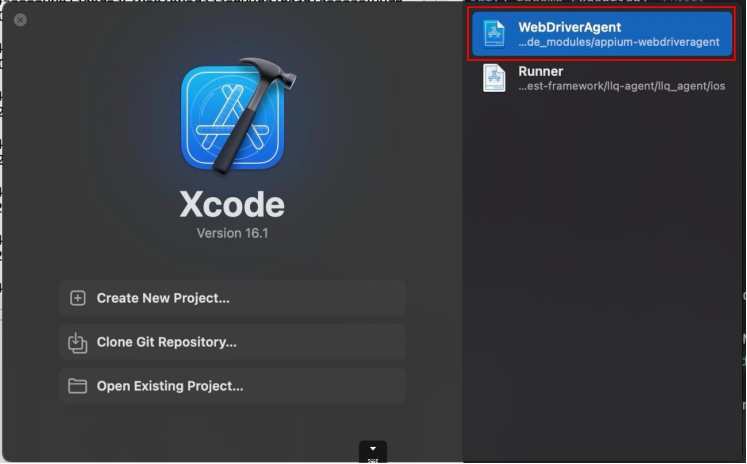Click the plus icon beside Create New Project
This screenshot has height=464, width=747.
(78, 298)
